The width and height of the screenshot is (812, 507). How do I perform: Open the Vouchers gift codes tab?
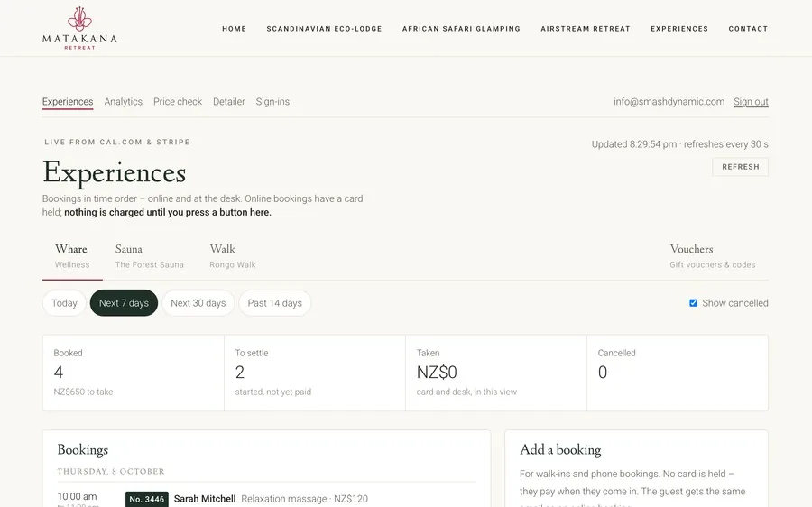tap(713, 256)
